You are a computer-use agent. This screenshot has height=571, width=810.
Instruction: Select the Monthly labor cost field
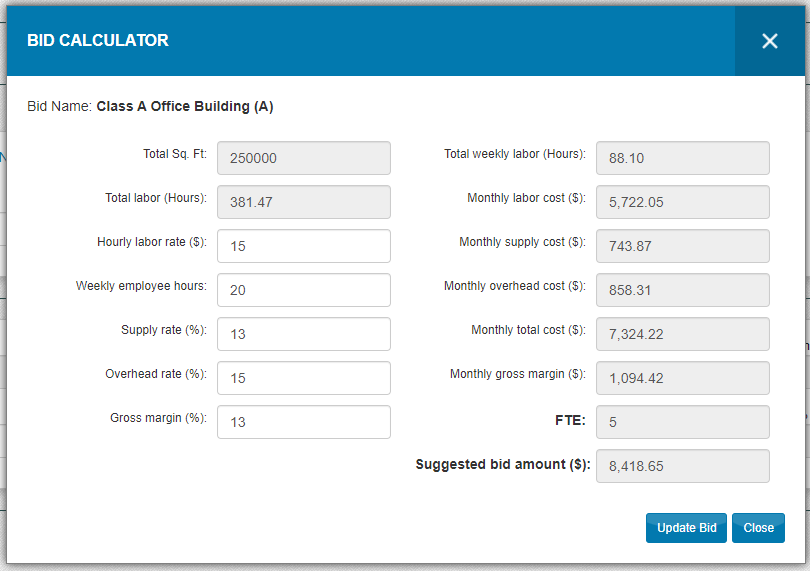pyautogui.click(x=682, y=202)
